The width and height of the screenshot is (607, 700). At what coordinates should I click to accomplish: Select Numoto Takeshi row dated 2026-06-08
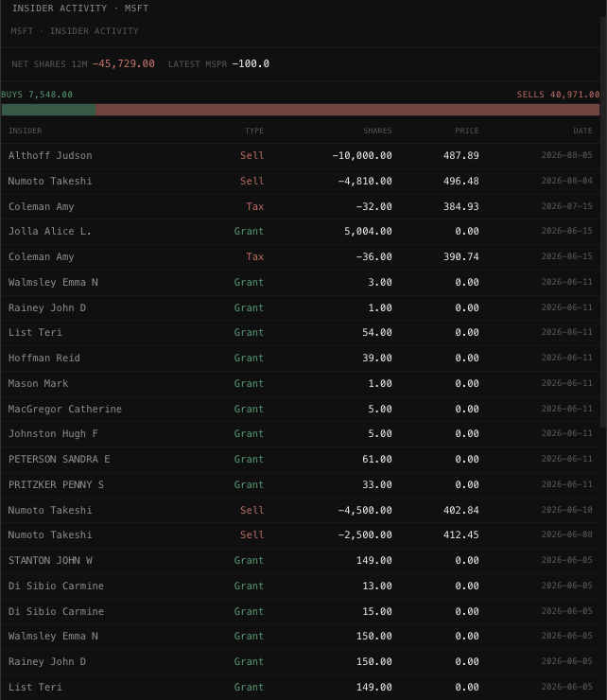click(301, 534)
